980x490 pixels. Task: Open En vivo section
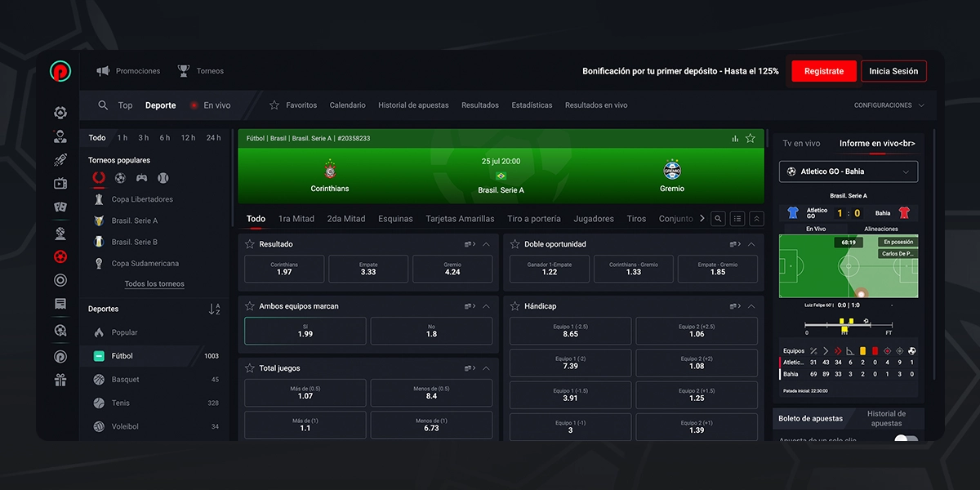211,105
